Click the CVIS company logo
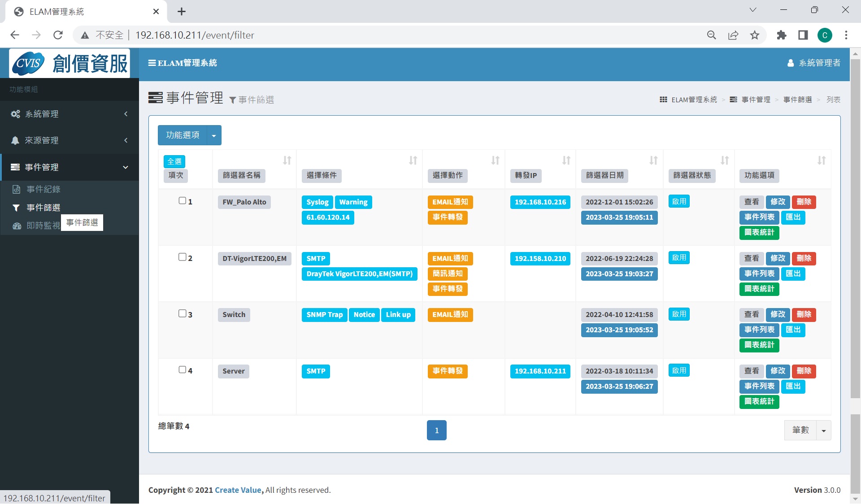Viewport: 861px width, 504px height. pyautogui.click(x=70, y=63)
